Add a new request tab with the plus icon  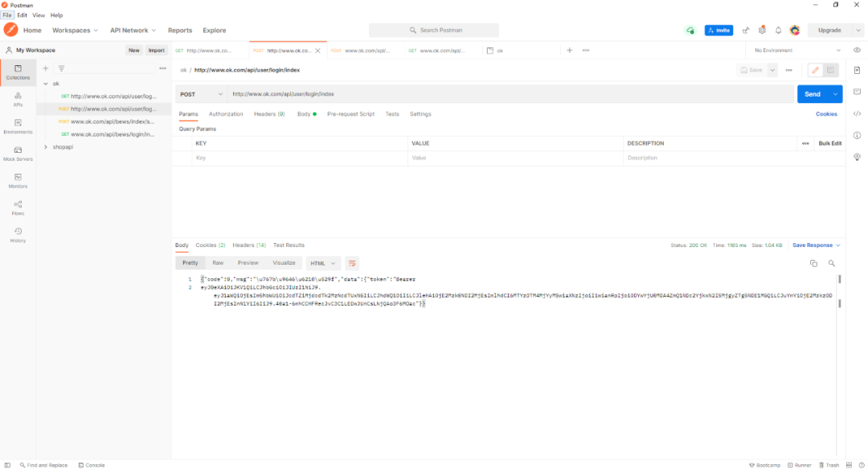coord(569,51)
